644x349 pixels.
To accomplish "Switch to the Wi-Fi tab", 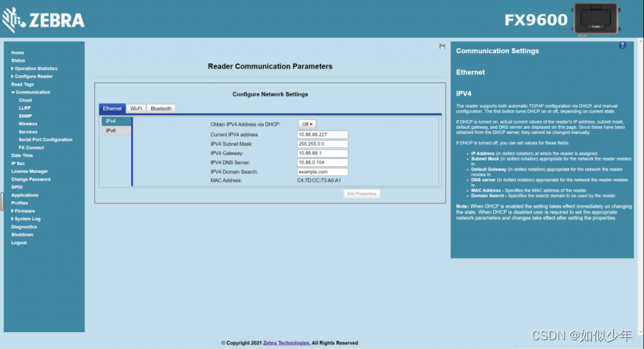I will click(136, 108).
